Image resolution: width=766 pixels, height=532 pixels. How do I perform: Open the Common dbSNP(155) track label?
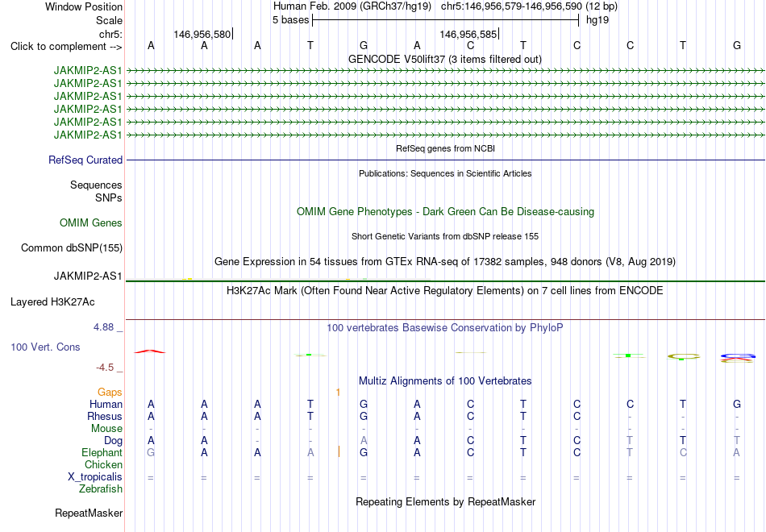(x=72, y=247)
